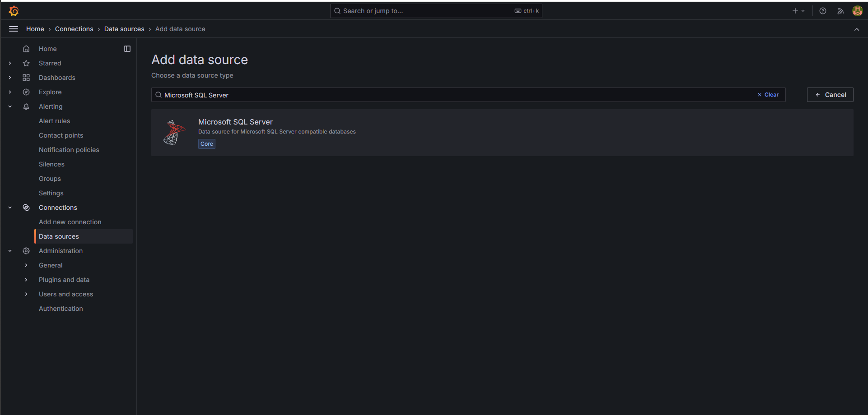Click the Starred menu label
This screenshot has height=415, width=868.
pos(50,63)
